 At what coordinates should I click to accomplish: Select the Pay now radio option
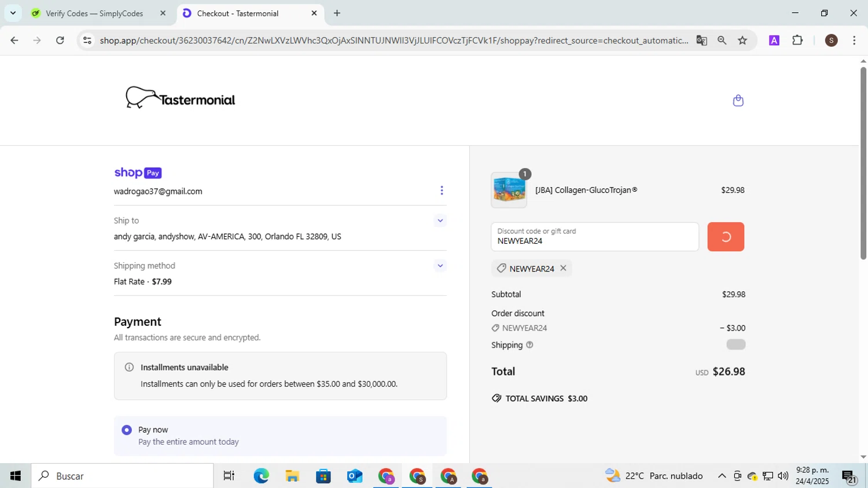pos(127,430)
